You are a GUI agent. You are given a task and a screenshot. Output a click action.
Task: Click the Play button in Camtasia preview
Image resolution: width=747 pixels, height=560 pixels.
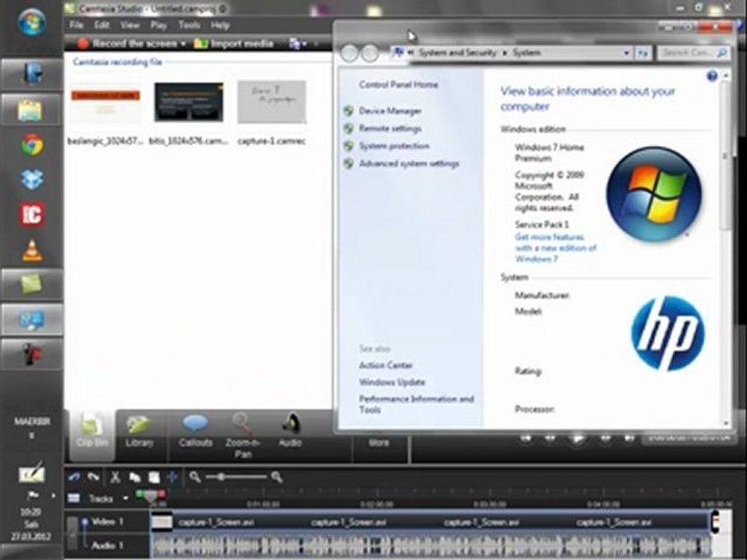point(577,438)
